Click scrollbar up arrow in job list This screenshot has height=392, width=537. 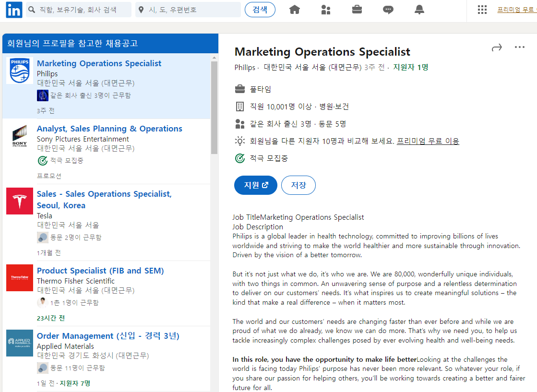coord(215,58)
